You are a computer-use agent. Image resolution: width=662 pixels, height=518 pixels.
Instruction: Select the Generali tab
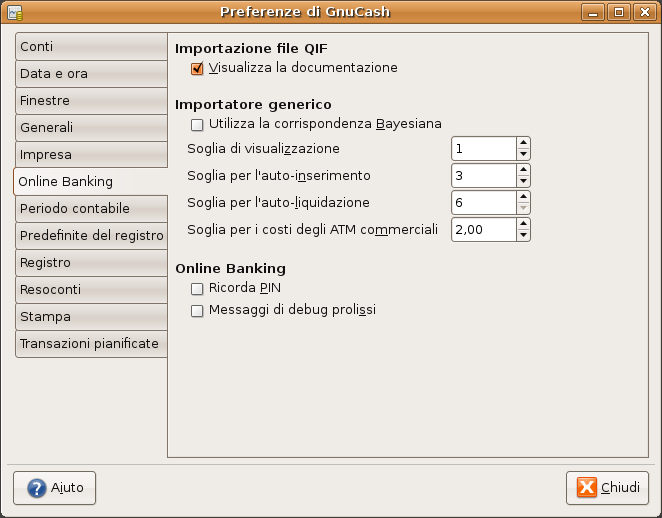(91, 127)
